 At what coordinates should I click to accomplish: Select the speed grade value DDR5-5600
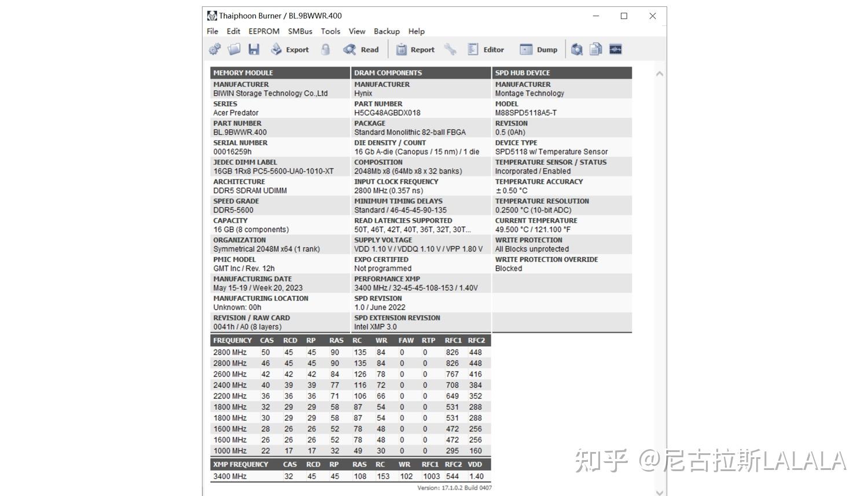(233, 210)
